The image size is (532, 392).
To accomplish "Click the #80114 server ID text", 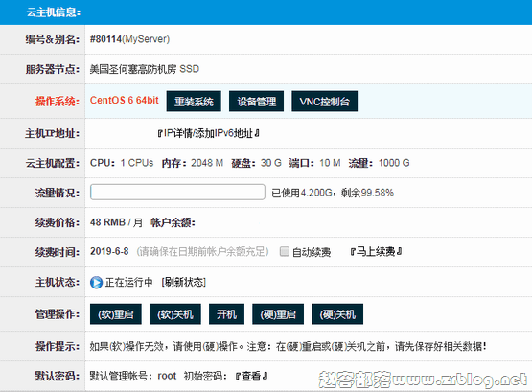I will coord(105,39).
